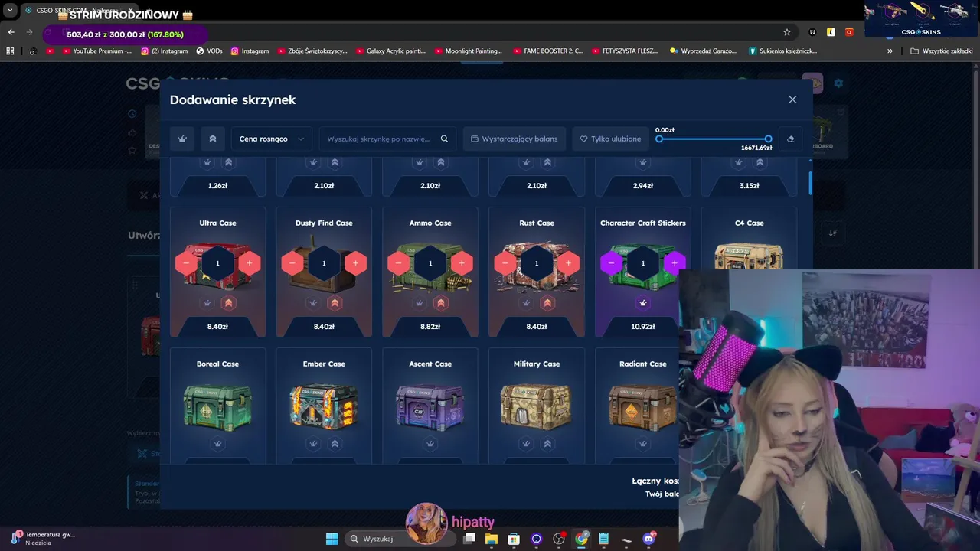Click the modal's vertical scrollbar thumb
The width and height of the screenshot is (980, 551).
[x=810, y=184]
